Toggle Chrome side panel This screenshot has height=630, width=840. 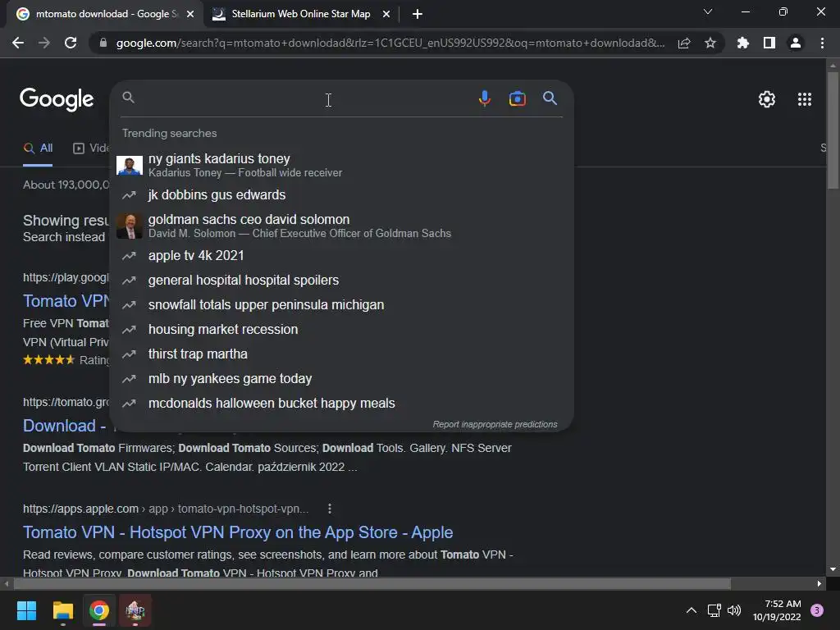click(769, 43)
